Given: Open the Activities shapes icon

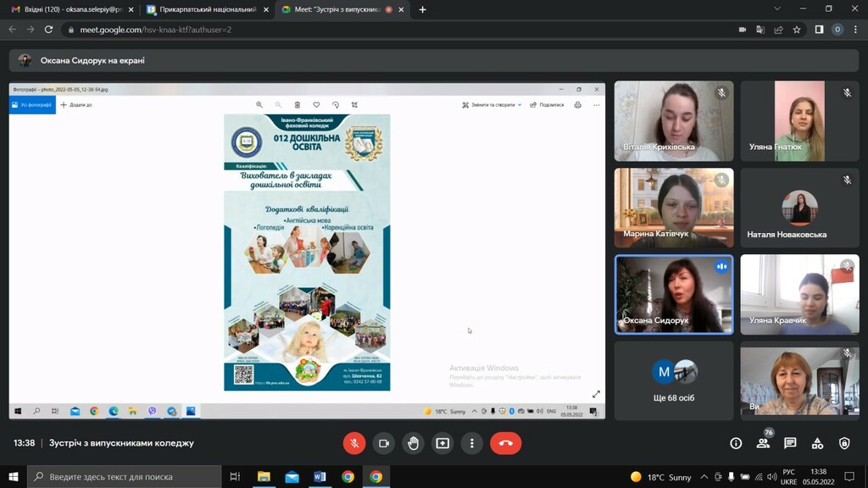Looking at the screenshot, I should [x=817, y=443].
